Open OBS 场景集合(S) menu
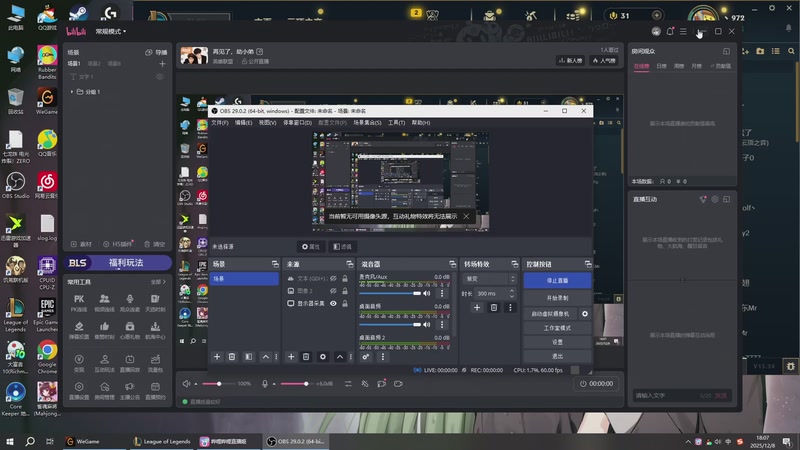Screen dimensions: 800x450 coord(367,123)
